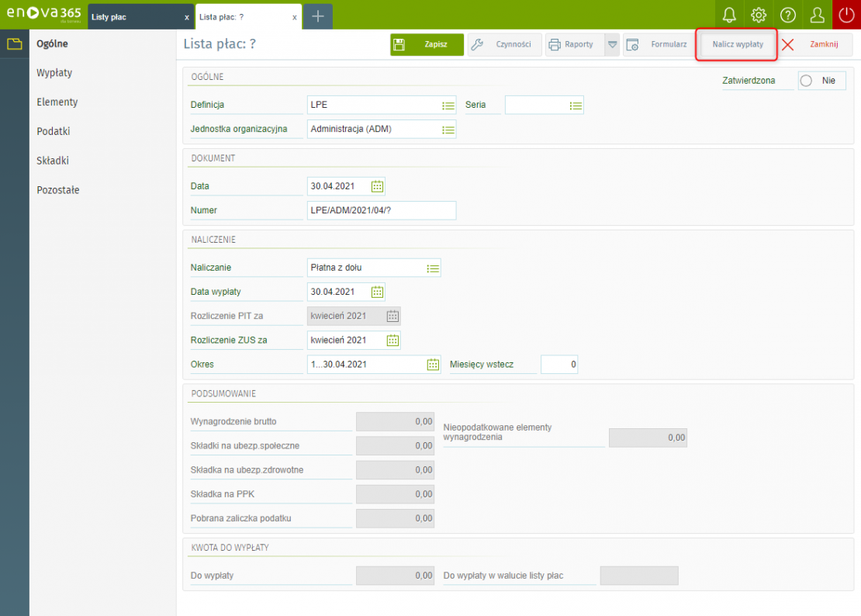Open the help question mark icon
Screen dimensions: 861x616
point(788,15)
